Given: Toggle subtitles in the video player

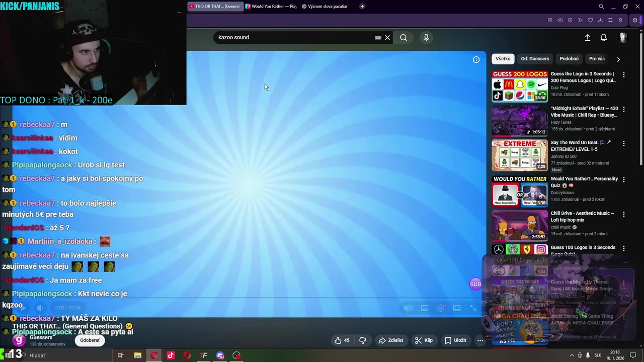Looking at the screenshot, I should 425,308.
